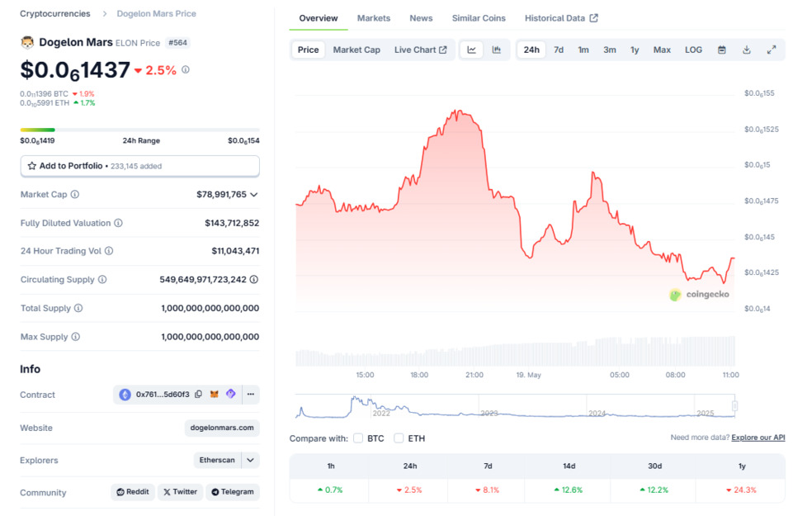Expand the Market Cap value chevron
The width and height of the screenshot is (812, 516).
(254, 195)
